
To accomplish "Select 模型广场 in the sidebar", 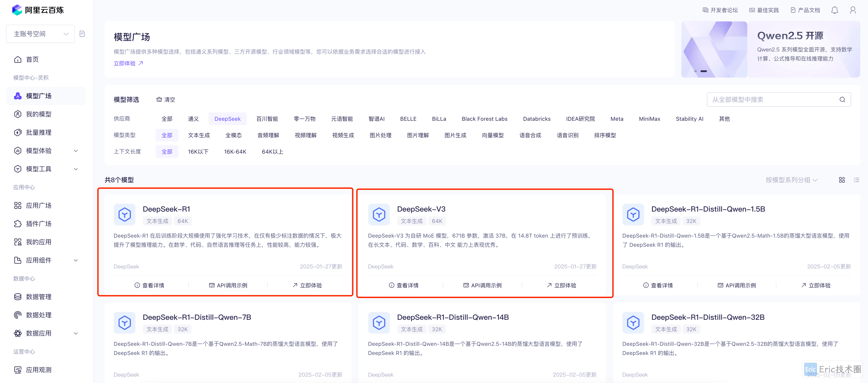I will [46, 96].
